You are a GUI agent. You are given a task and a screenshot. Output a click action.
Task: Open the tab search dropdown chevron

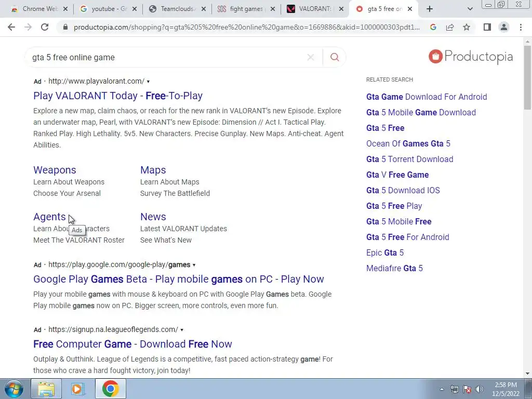click(x=470, y=9)
